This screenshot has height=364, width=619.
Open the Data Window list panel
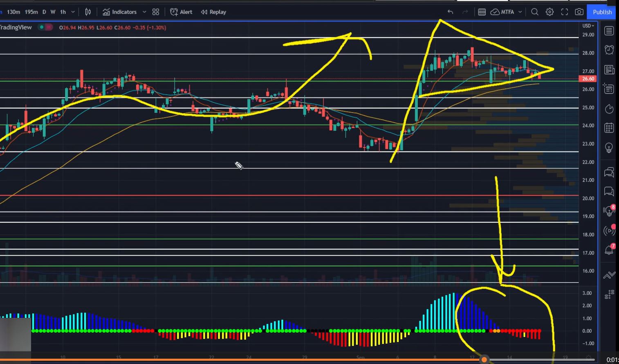609,89
